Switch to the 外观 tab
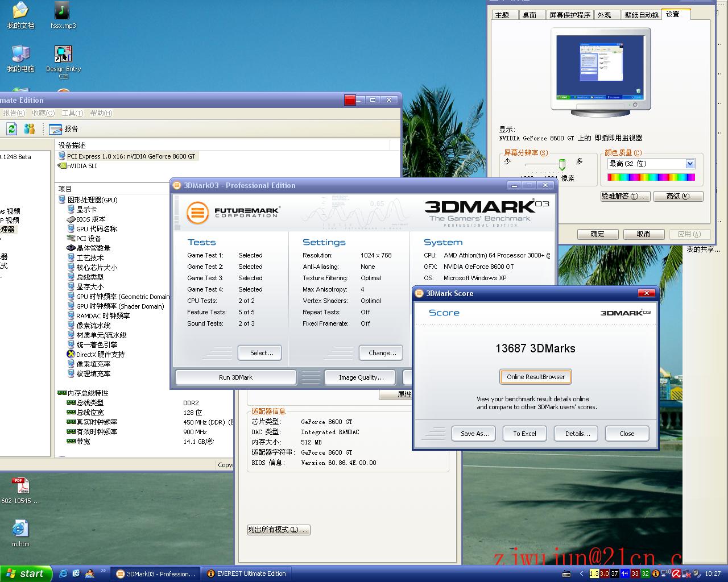728x582 pixels. point(604,15)
